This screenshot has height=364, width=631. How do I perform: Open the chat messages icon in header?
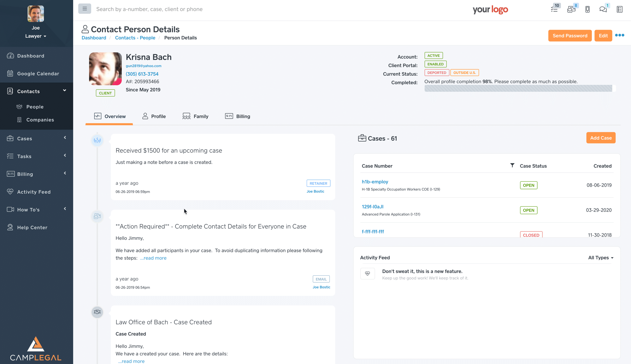(x=603, y=9)
